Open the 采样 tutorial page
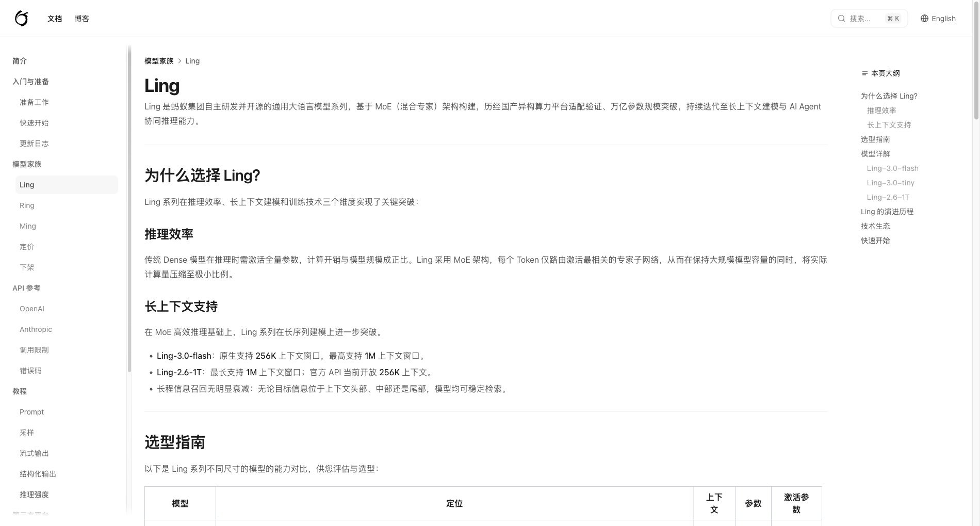 [x=27, y=433]
